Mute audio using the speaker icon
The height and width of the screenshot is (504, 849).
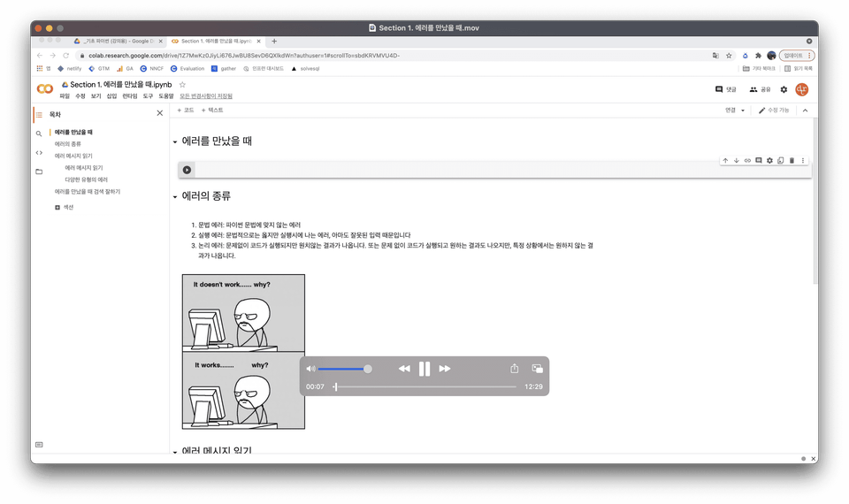coord(310,369)
